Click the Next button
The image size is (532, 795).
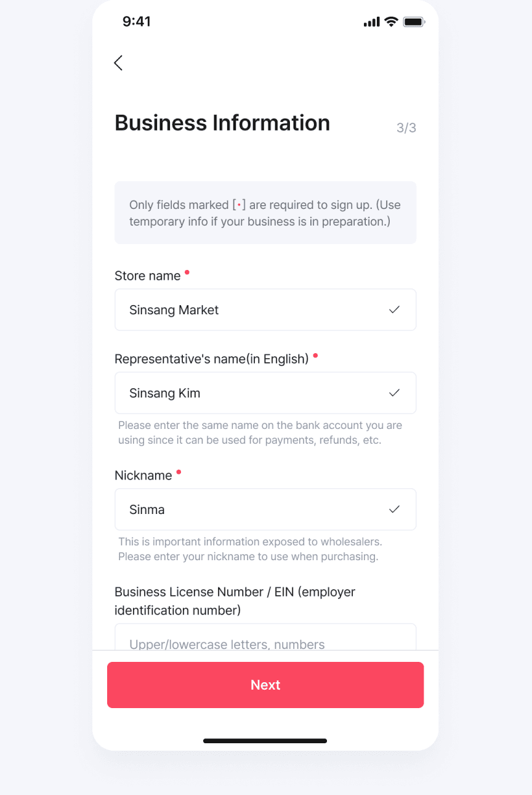pyautogui.click(x=265, y=685)
